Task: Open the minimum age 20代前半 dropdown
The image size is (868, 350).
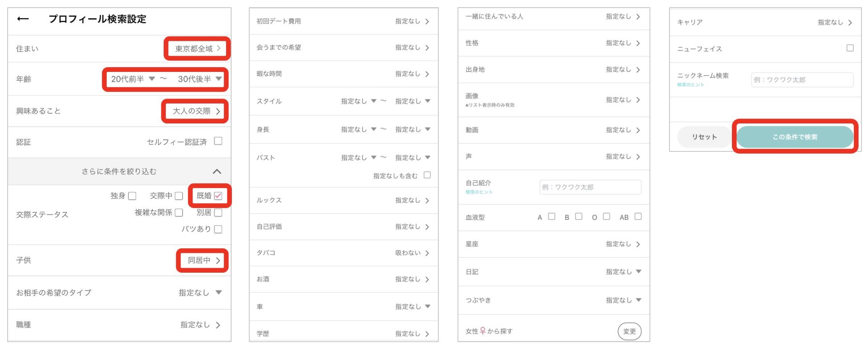Action: coord(152,79)
